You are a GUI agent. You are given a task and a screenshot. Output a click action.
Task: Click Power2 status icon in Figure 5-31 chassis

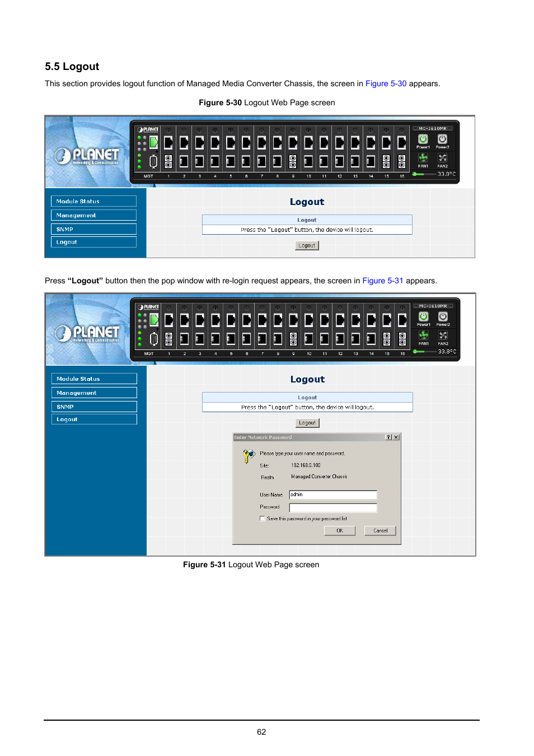(443, 316)
